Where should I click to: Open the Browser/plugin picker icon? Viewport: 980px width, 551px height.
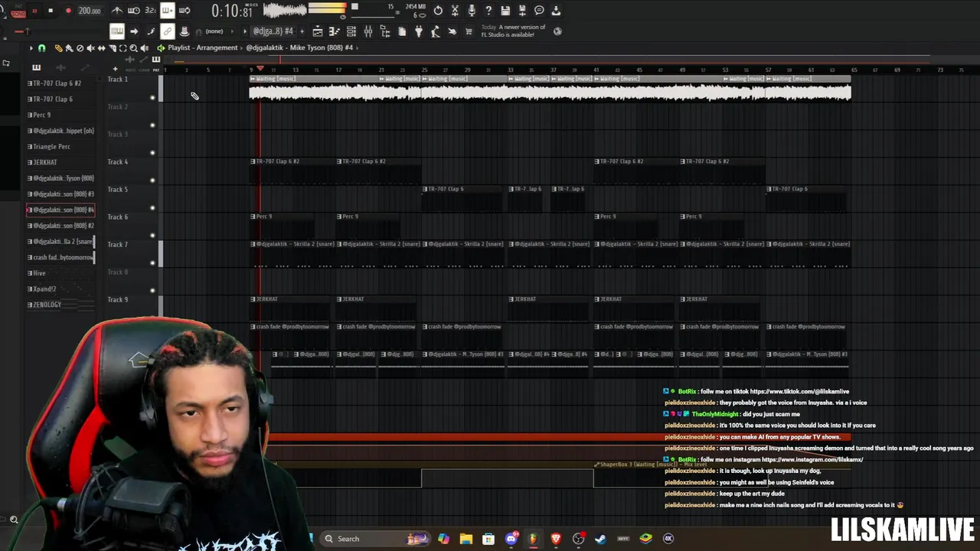tap(385, 31)
